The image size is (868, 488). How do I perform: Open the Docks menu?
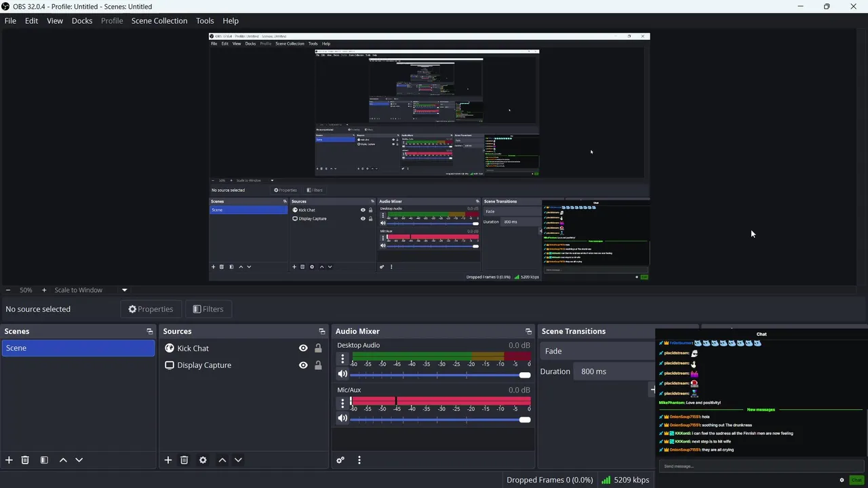click(x=82, y=21)
